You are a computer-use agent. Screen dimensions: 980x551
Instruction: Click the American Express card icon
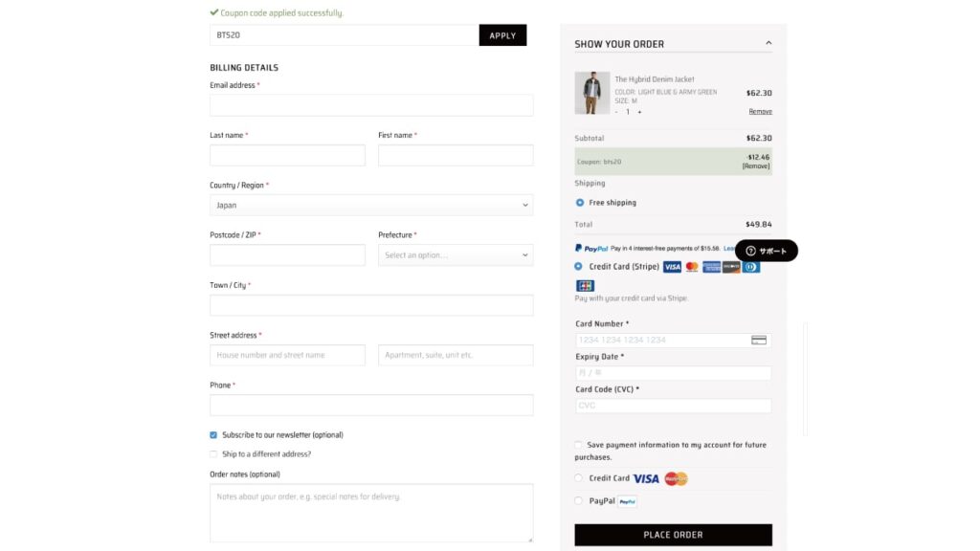click(711, 267)
